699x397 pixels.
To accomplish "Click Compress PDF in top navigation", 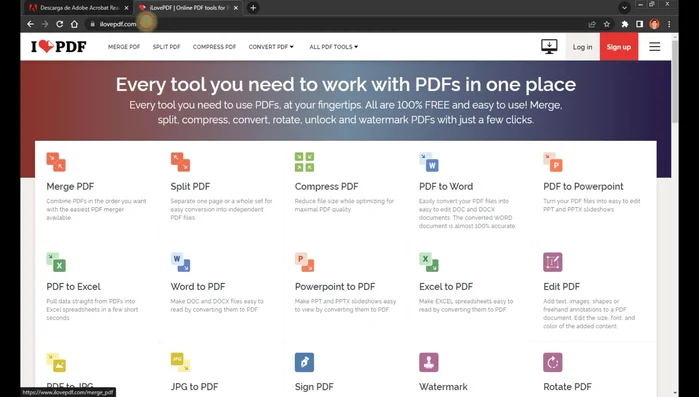I will click(x=214, y=47).
